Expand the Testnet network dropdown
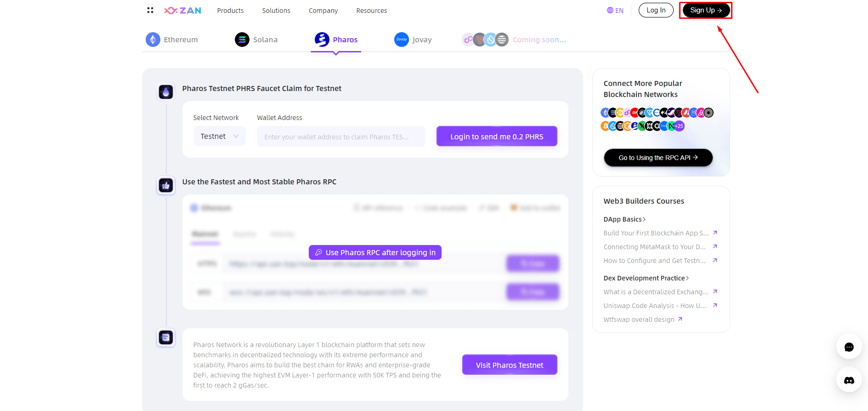868x411 pixels. 219,136
